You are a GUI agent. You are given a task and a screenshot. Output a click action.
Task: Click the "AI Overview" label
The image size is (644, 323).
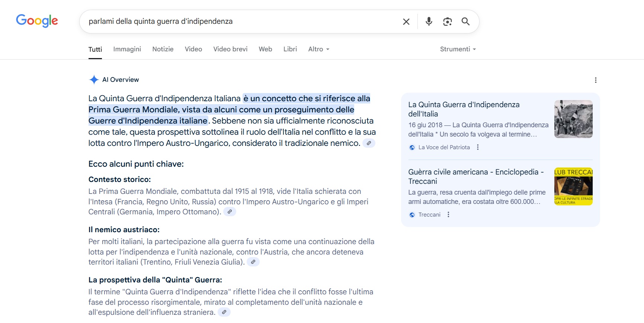coord(121,80)
